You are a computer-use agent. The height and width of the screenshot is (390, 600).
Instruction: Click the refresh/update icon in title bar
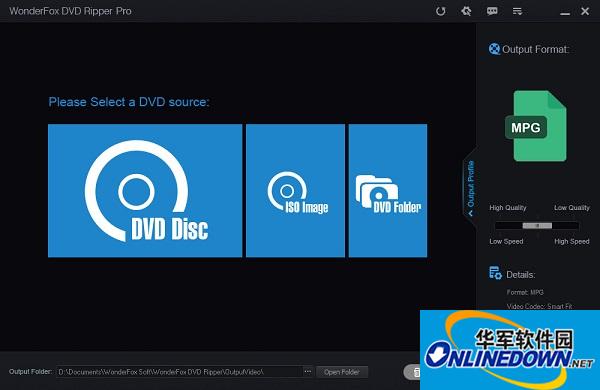point(440,11)
